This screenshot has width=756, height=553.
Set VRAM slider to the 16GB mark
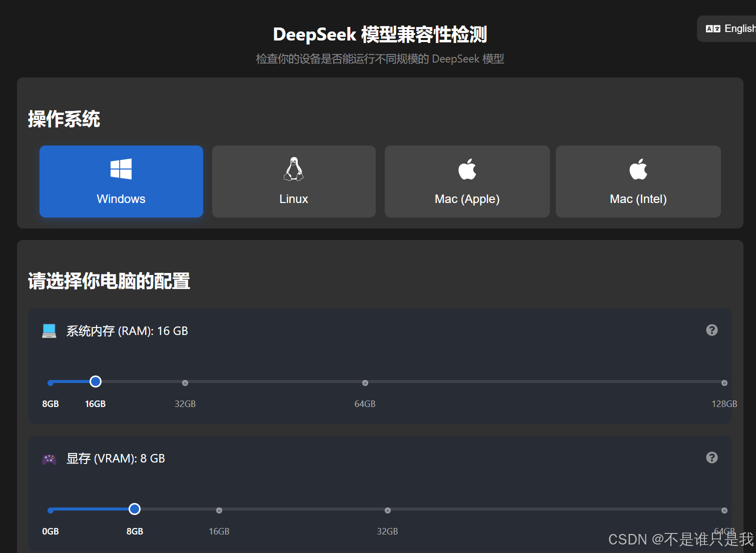[x=219, y=510]
